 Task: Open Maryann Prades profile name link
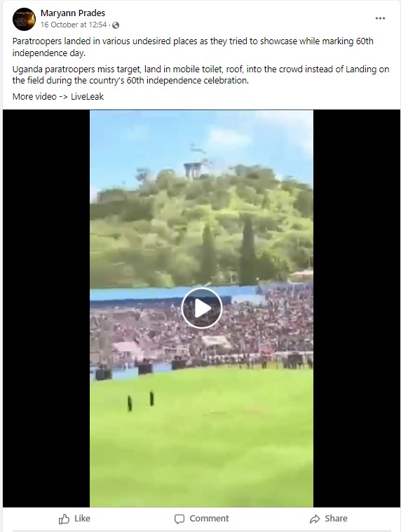click(x=73, y=13)
